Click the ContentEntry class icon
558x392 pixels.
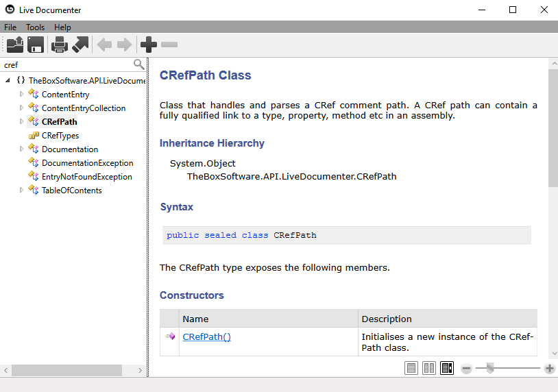[34, 94]
